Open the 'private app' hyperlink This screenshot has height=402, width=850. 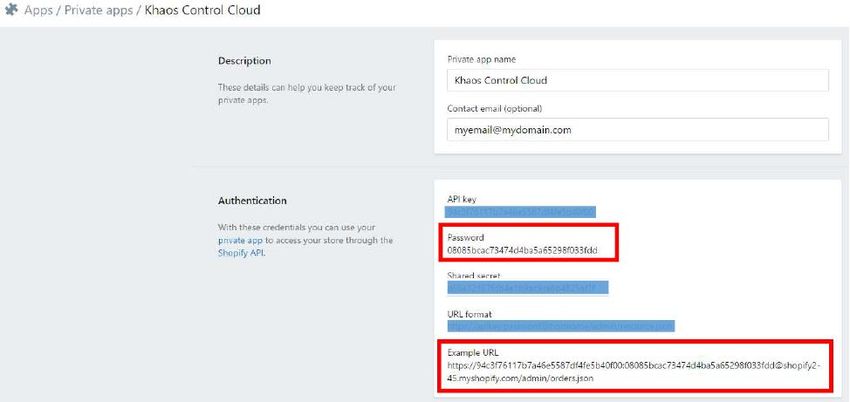point(241,240)
